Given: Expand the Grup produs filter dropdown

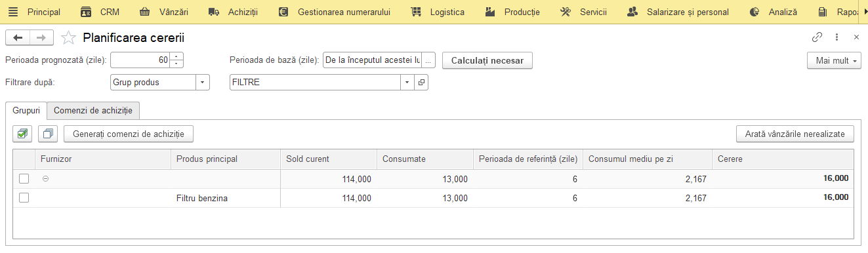Looking at the screenshot, I should [203, 83].
